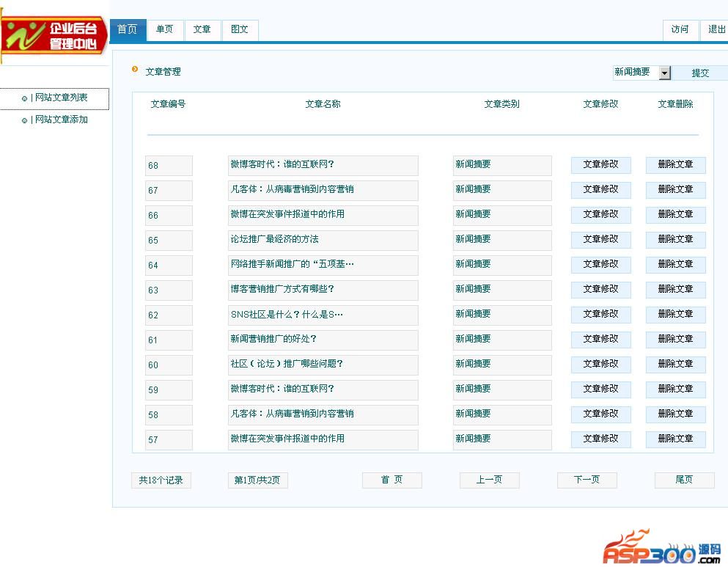728x567 pixels.
Task: Click title 网络推手新闻推广的“五项基…
Action: [x=323, y=265]
